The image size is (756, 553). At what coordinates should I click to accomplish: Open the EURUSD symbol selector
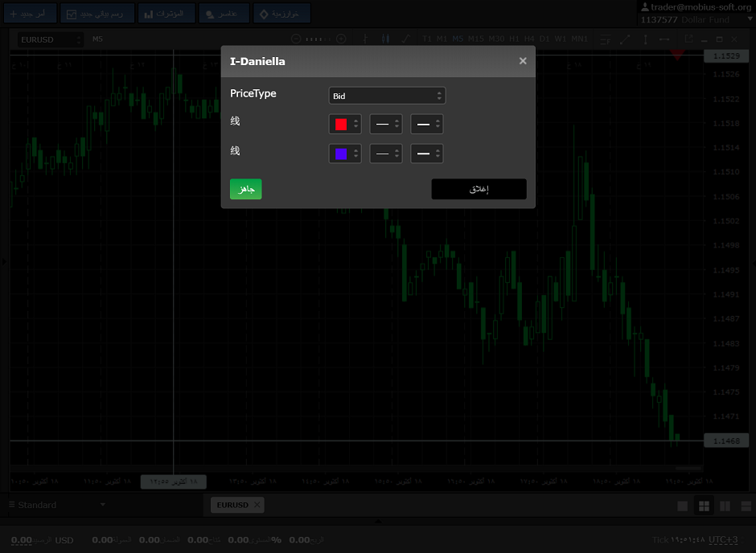(x=51, y=39)
